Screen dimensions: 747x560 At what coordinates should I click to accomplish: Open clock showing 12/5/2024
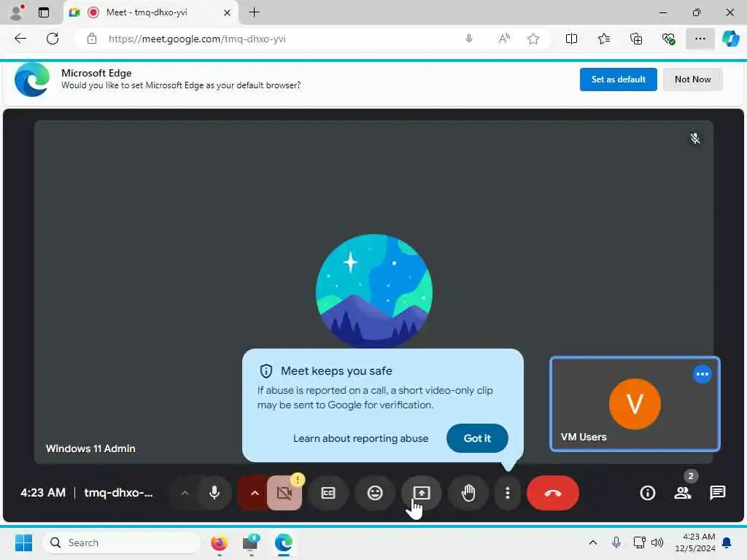coord(695,542)
